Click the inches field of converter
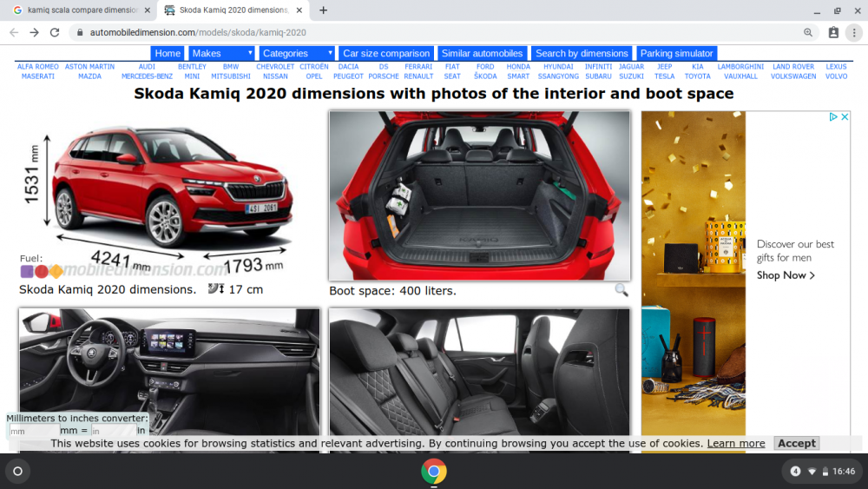Viewport: 868px width, 489px height. click(x=114, y=431)
